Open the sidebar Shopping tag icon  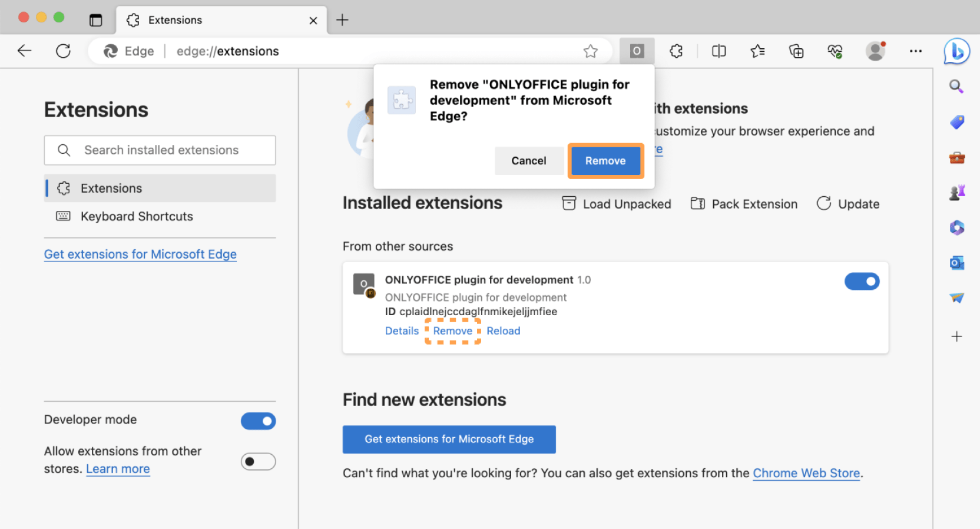click(x=956, y=122)
